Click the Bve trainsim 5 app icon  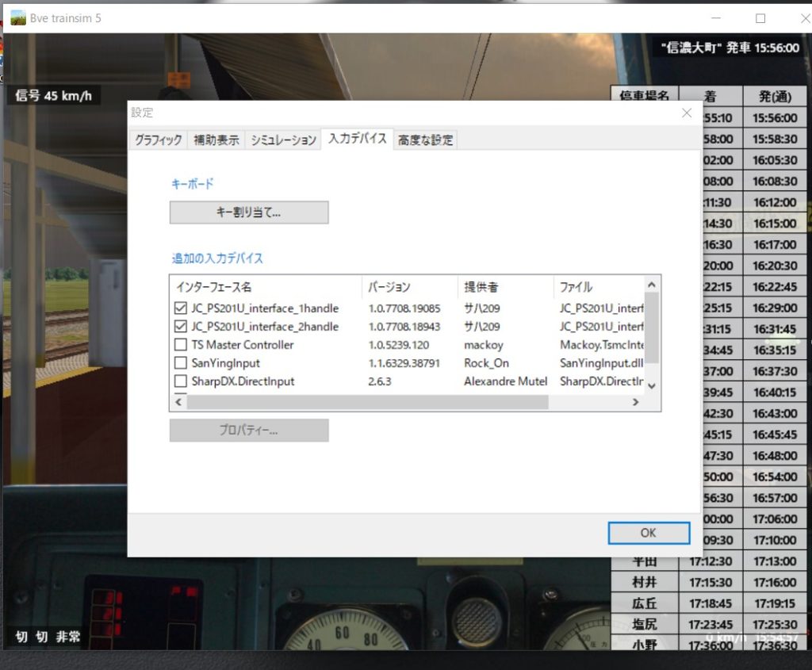click(18, 17)
